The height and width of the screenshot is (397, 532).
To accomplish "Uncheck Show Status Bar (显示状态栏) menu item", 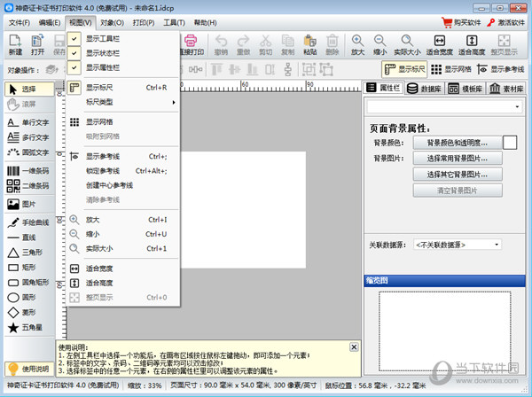I will click(122, 53).
